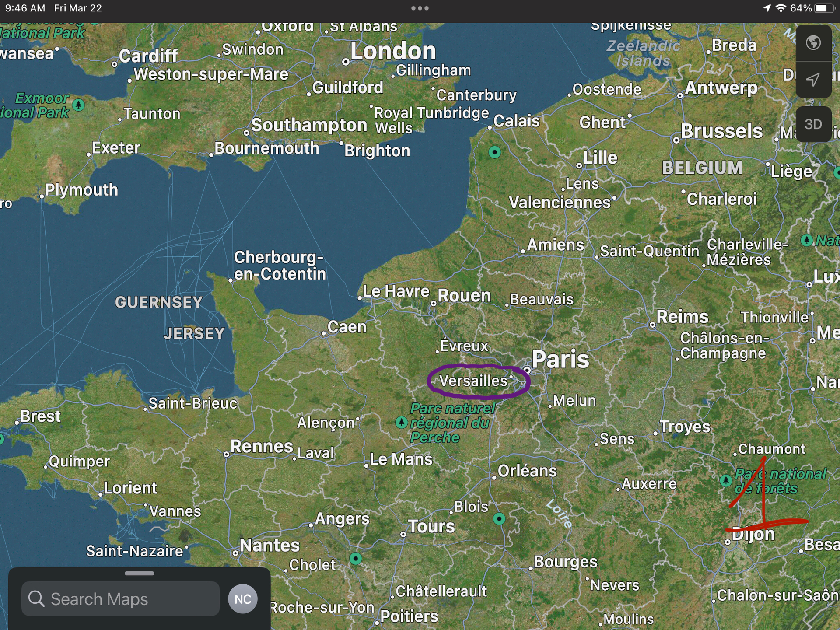Open the map mode globe icon
Screen dimensions: 840x630
pyautogui.click(x=813, y=43)
